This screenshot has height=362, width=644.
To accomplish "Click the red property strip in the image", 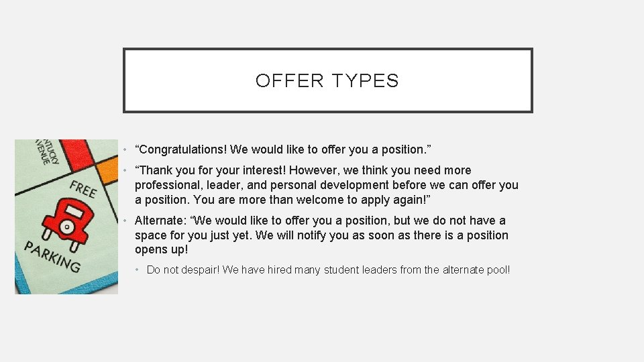I will tap(76, 154).
